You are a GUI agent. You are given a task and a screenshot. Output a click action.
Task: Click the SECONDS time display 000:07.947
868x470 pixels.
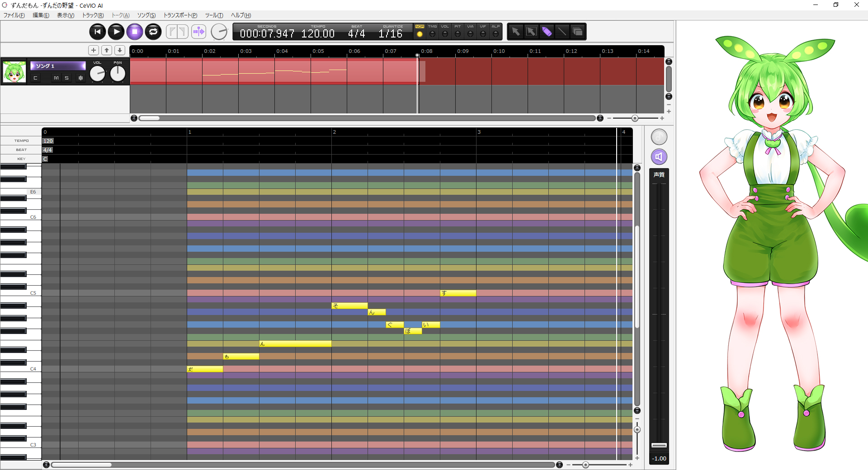(267, 33)
